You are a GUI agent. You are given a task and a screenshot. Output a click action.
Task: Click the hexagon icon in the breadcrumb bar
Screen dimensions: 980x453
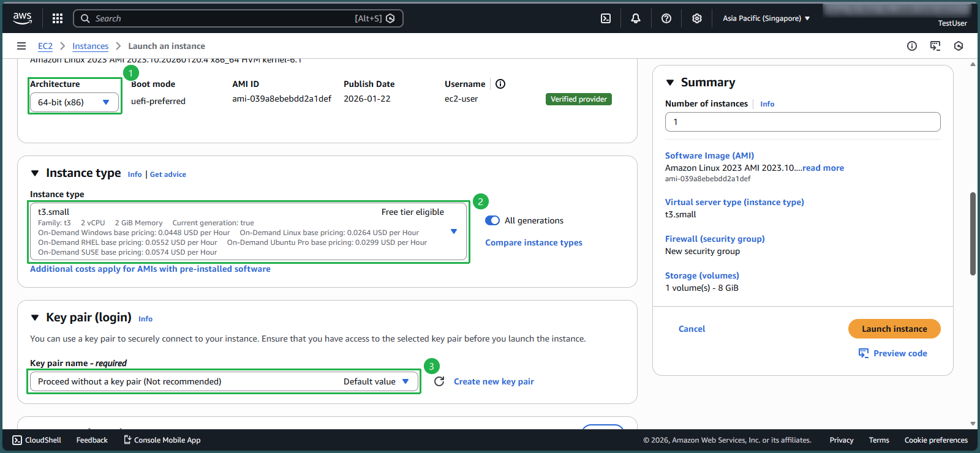coord(959,46)
